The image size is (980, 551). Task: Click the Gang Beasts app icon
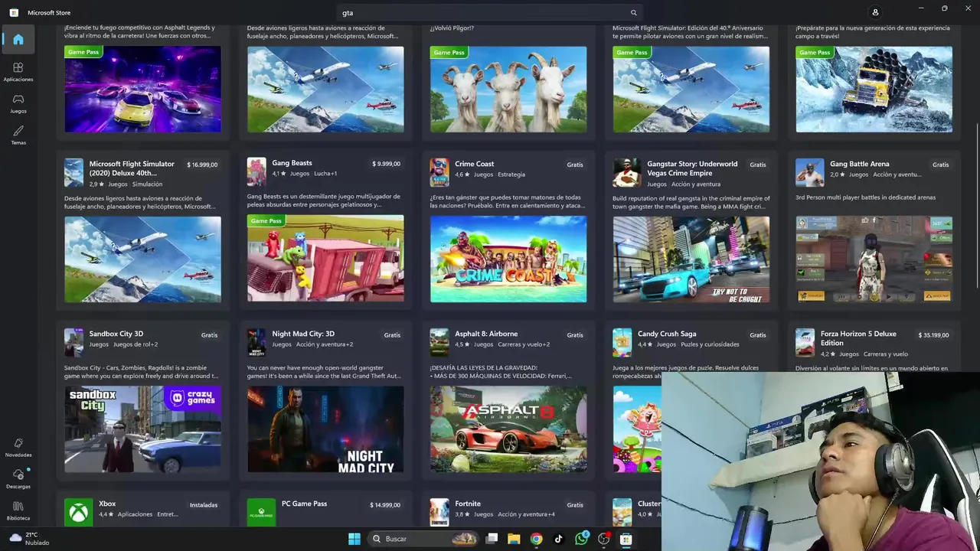click(256, 171)
